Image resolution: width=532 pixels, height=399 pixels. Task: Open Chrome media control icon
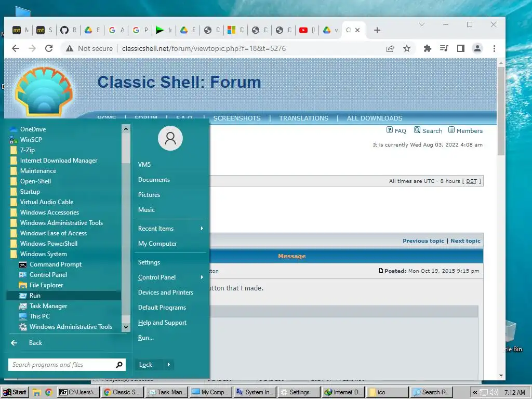click(444, 48)
